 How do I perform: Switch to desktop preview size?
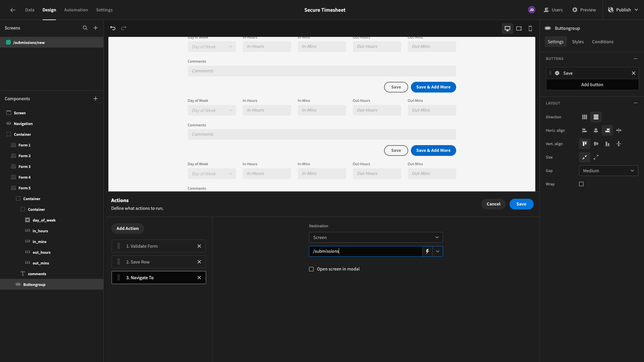pos(507,28)
